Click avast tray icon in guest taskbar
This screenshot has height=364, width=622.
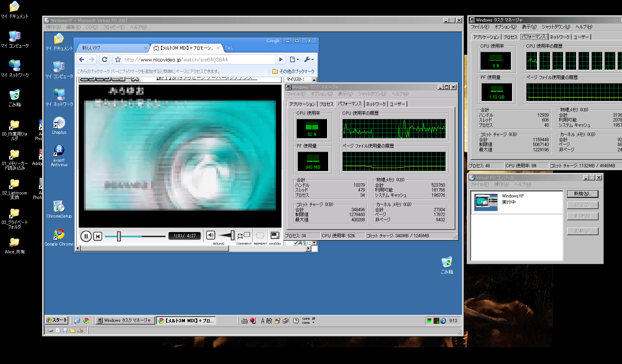pos(443,321)
